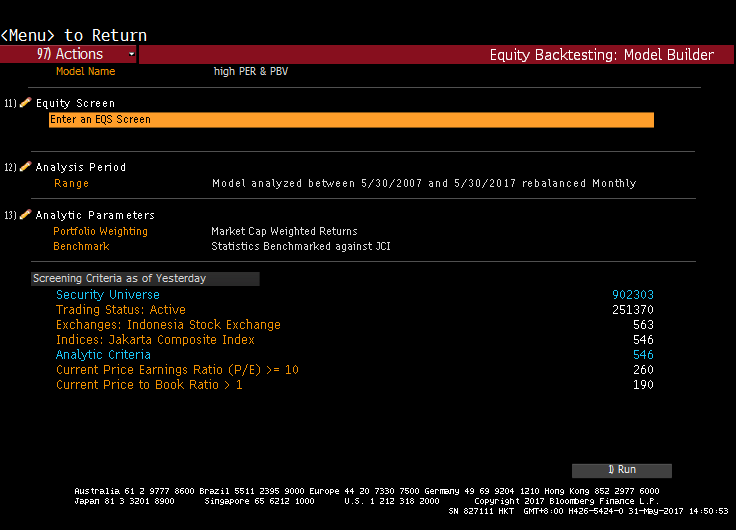The image size is (736, 530).
Task: Select the Security Universe link
Action: [107, 295]
